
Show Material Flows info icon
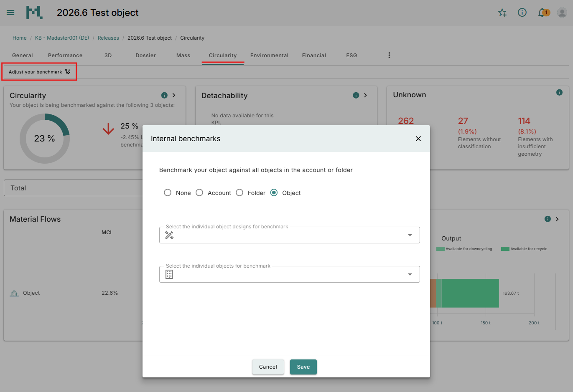pos(548,219)
